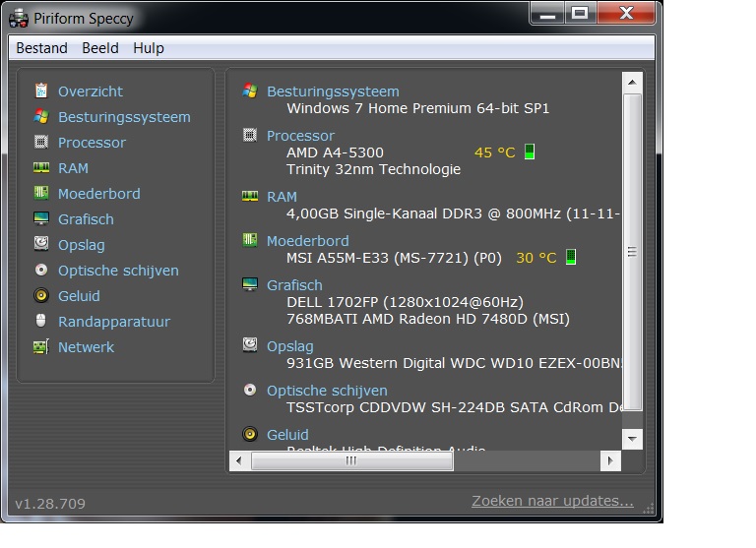Click the vertical scrollbar down arrow
Screen dimensions: 756x548
pyautogui.click(x=632, y=439)
